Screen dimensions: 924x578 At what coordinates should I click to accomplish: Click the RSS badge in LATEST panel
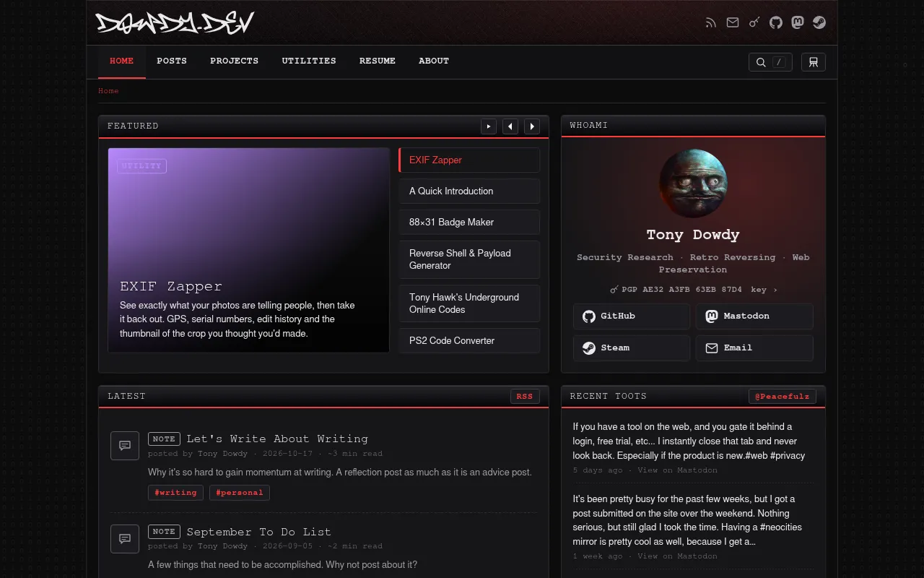(x=525, y=397)
